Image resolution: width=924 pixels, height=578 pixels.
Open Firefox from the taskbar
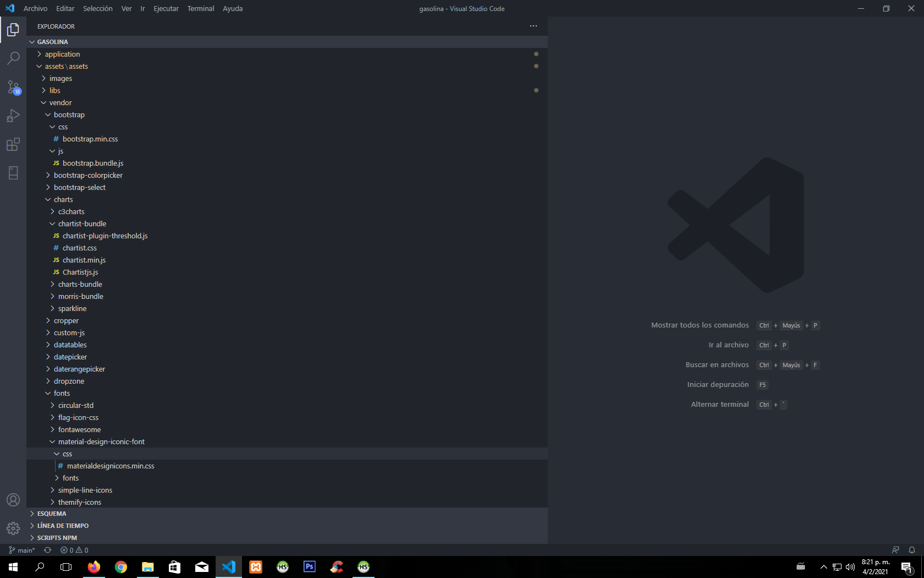coord(94,567)
